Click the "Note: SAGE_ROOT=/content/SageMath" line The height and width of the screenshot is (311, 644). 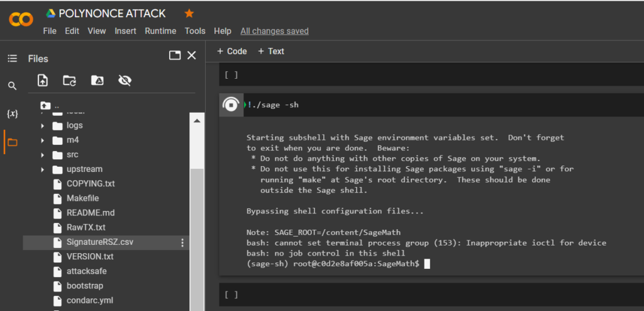coord(323,232)
